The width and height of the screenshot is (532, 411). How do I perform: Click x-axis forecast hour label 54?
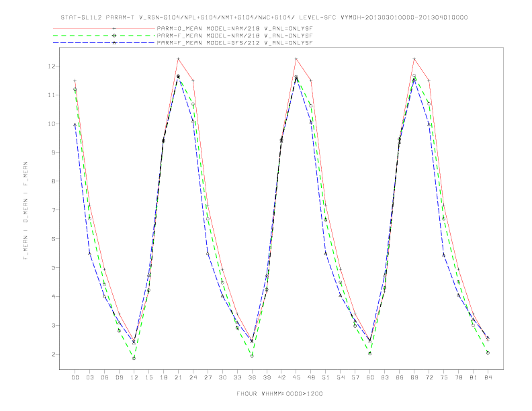point(341,377)
